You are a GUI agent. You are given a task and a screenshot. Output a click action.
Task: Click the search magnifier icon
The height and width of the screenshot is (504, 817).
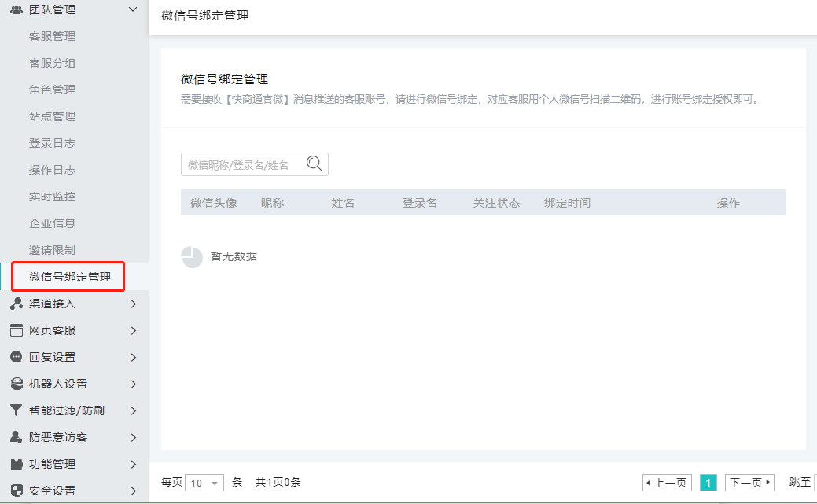click(x=315, y=164)
